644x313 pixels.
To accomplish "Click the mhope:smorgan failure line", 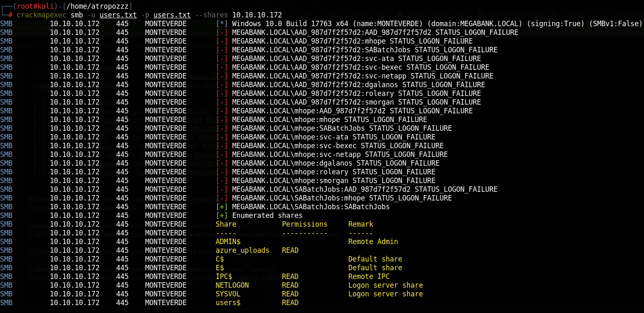I will tap(334, 181).
